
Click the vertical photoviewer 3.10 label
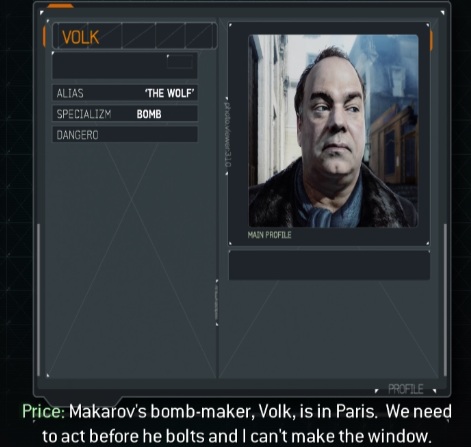[x=227, y=135]
